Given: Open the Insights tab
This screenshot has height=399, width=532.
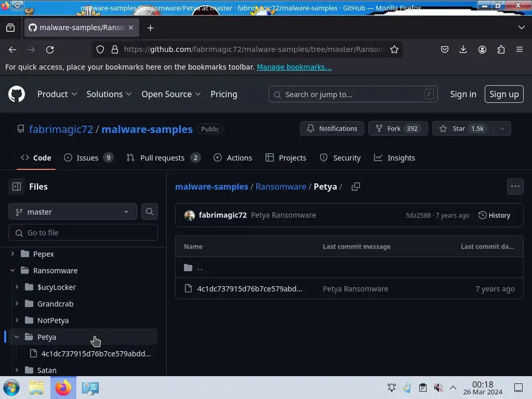Looking at the screenshot, I should (x=394, y=158).
